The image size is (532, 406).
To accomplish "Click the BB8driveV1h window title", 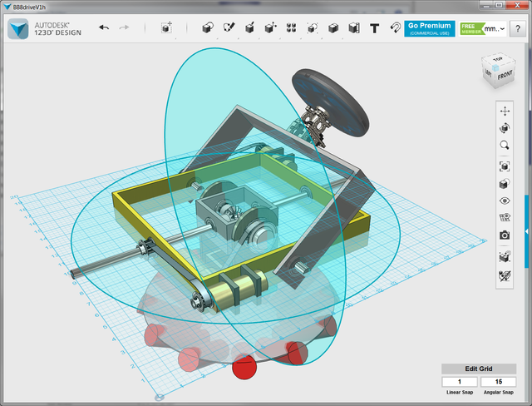I will point(29,7).
